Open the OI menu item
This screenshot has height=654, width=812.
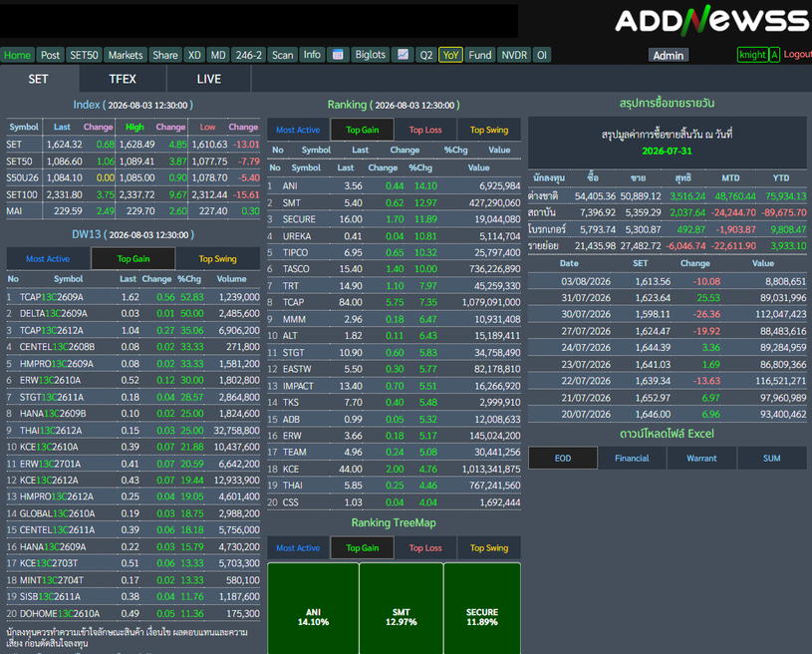coord(542,55)
